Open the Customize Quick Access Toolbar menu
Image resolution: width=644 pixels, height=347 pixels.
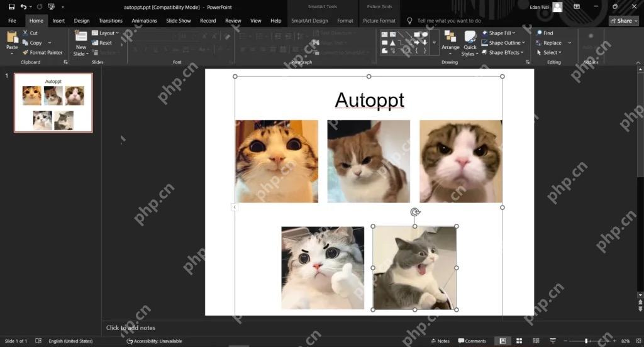(63, 7)
